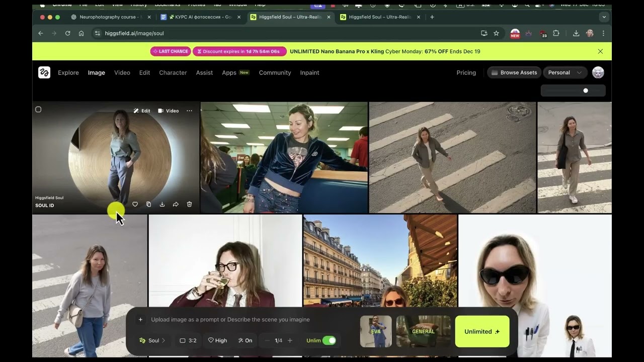The height and width of the screenshot is (362, 644).
Task: Open the Inpaint nav item
Action: [x=309, y=72]
